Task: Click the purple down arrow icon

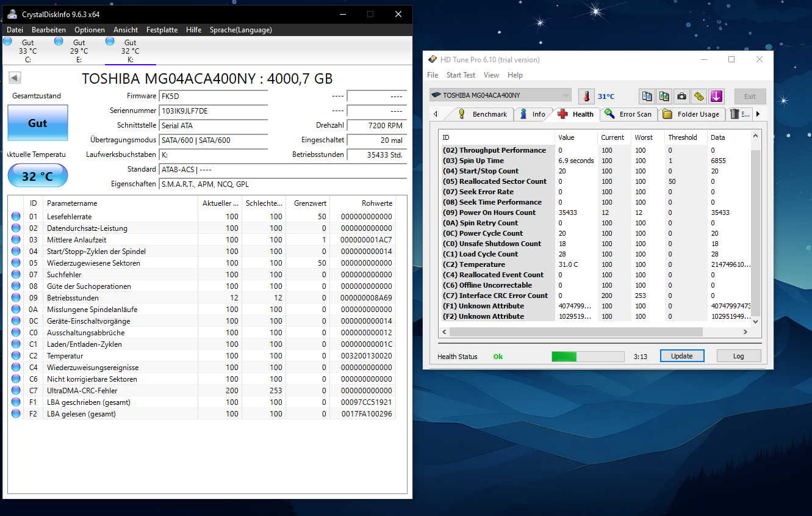Action: [716, 96]
